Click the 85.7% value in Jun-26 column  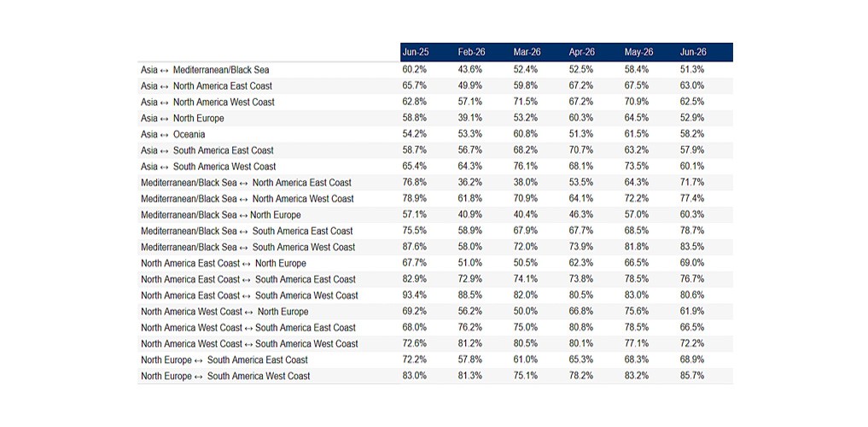click(692, 376)
